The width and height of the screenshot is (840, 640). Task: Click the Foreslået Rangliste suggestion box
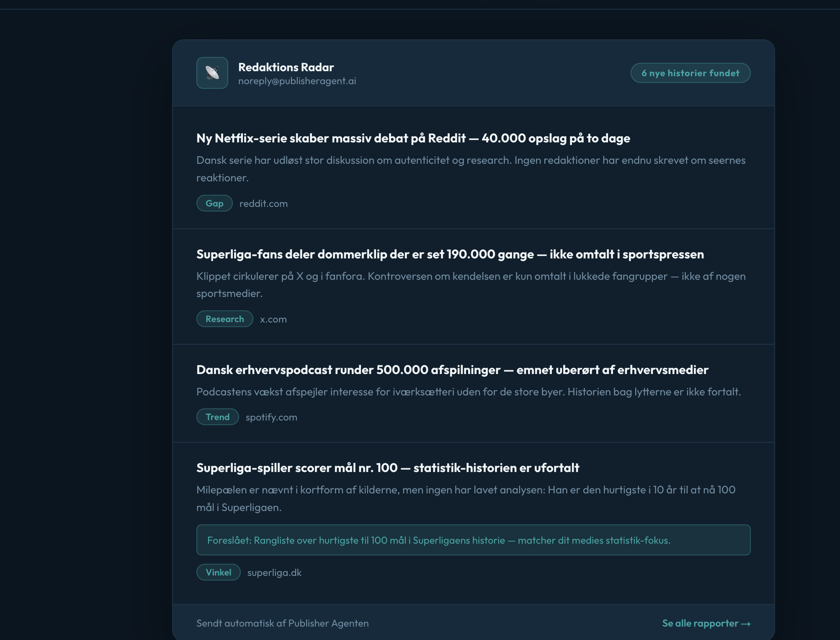point(473,540)
